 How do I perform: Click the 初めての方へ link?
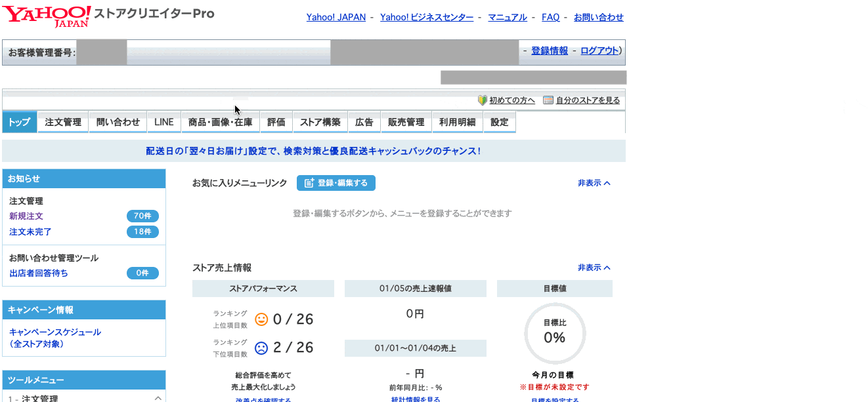click(512, 100)
